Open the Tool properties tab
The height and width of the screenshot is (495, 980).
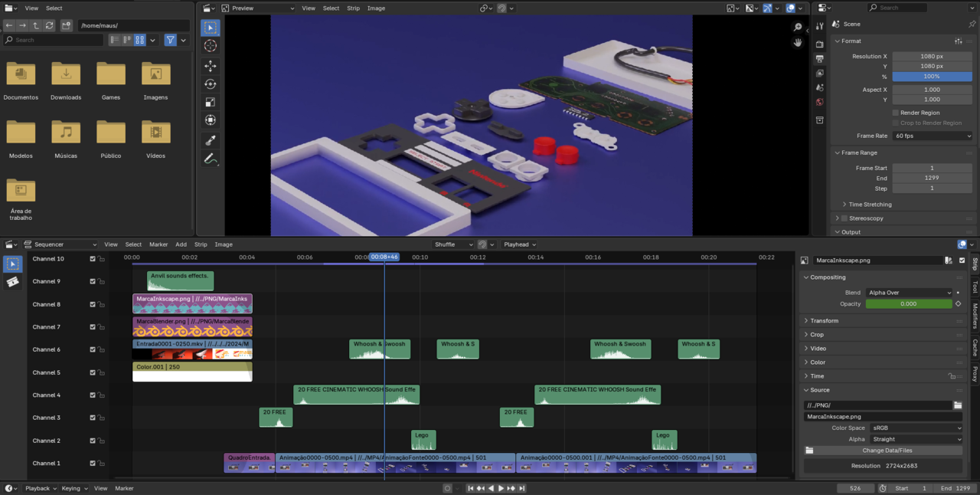(x=820, y=26)
